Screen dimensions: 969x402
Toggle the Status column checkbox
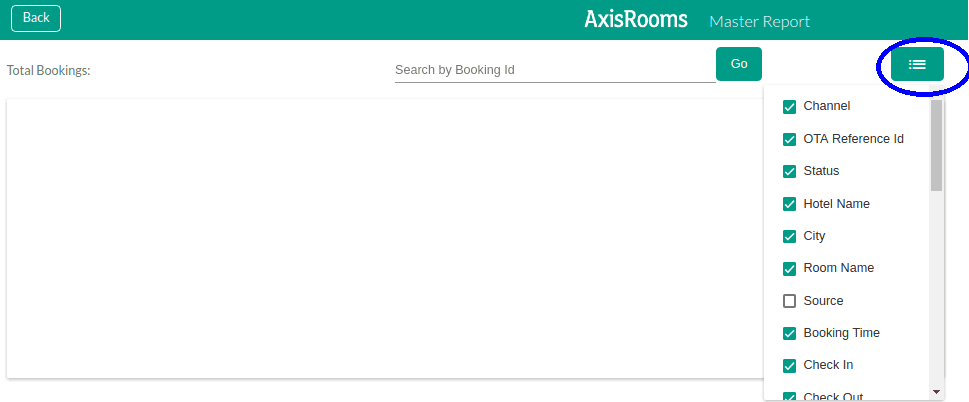(x=789, y=172)
